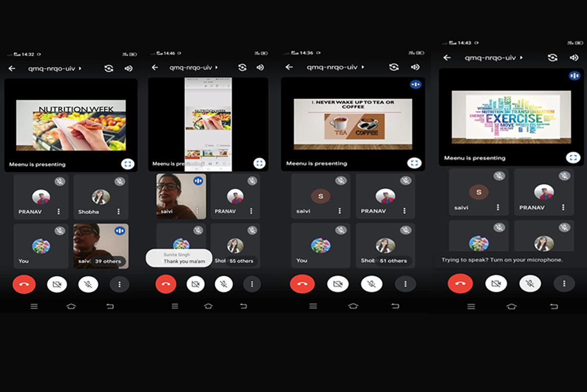The height and width of the screenshot is (392, 587).
Task: Select saivi's live video tile on the 14:46 screen
Action: [181, 197]
